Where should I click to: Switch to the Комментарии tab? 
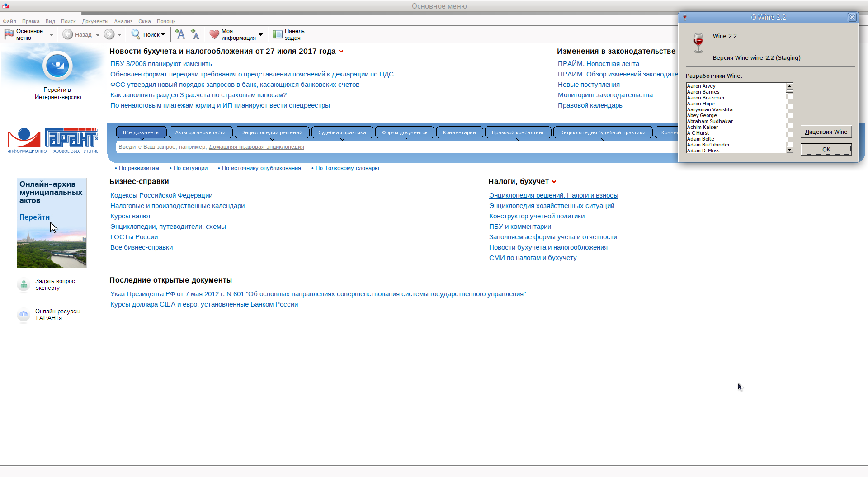tap(459, 132)
